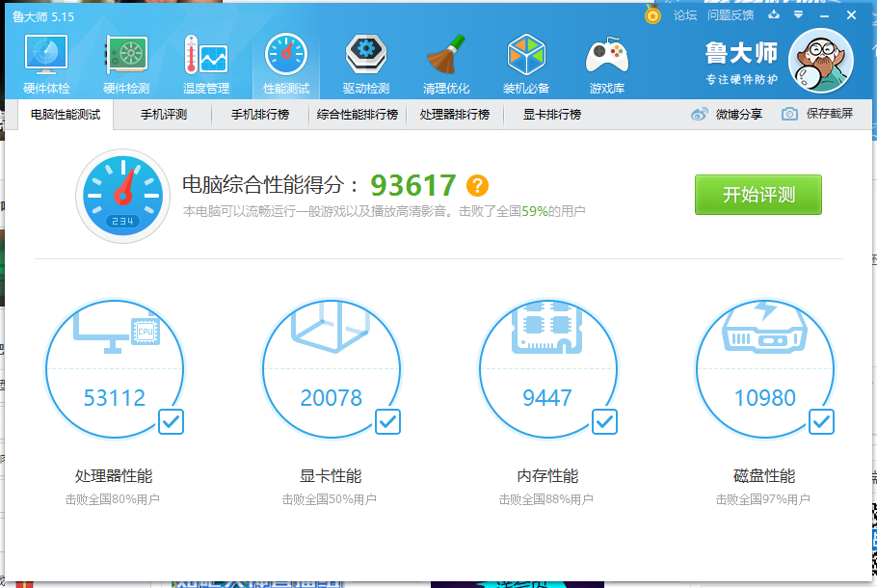Image resolution: width=877 pixels, height=588 pixels.
Task: Click the overall score 93617
Action: tap(412, 185)
